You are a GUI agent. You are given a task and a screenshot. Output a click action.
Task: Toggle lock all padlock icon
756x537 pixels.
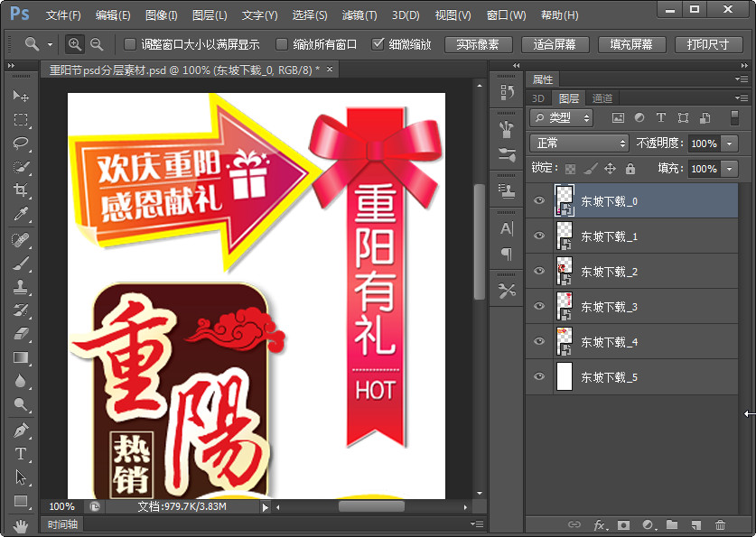pos(630,169)
